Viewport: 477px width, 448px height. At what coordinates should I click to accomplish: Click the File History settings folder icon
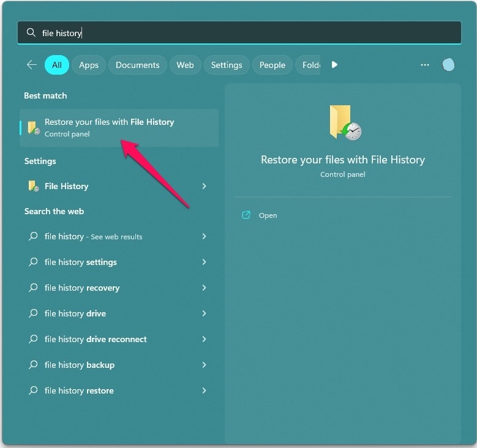click(x=34, y=186)
